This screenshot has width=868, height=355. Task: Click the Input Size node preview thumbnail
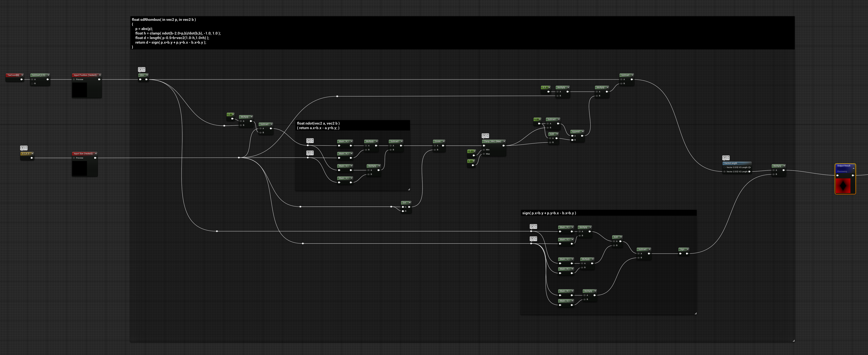click(79, 168)
